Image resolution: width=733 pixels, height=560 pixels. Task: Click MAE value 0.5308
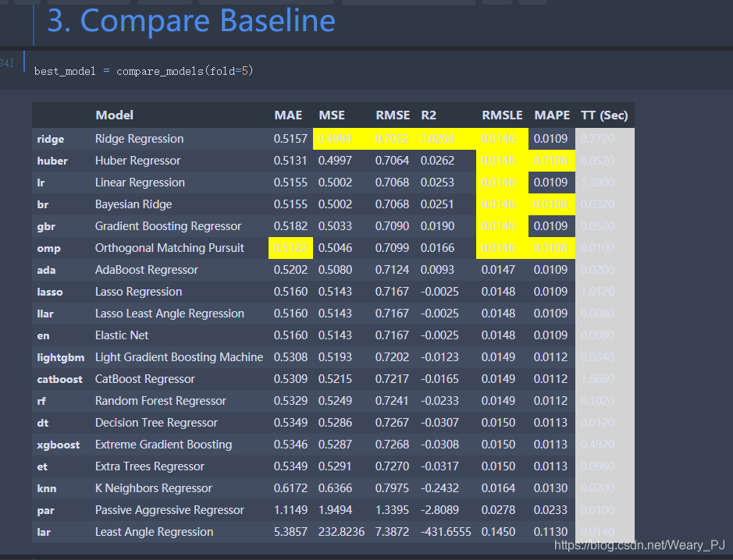pyautogui.click(x=290, y=357)
